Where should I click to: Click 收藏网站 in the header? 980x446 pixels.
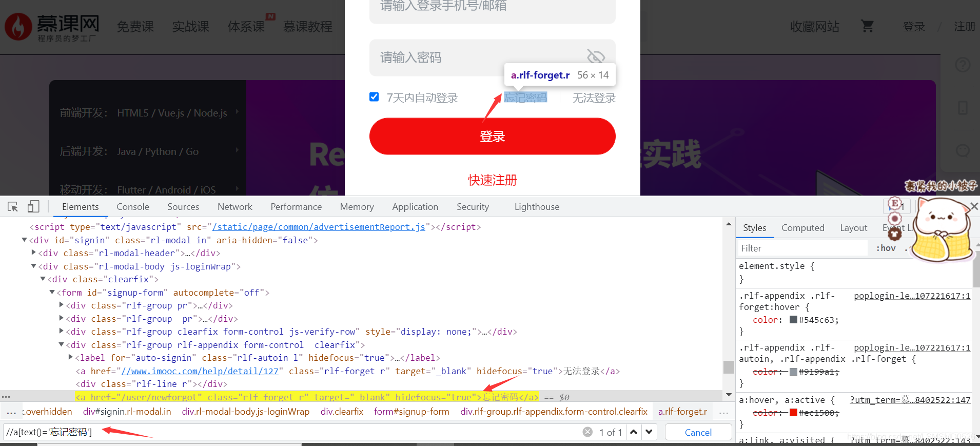(815, 27)
